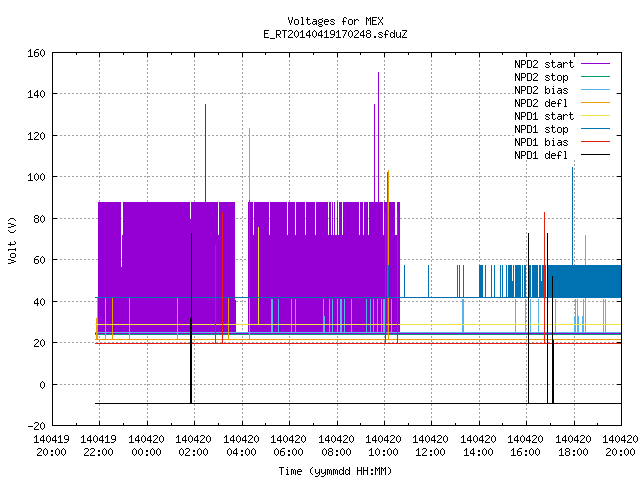Click the x-axis time label '00:00'
The height and width of the screenshot is (480, 640).
146,452
